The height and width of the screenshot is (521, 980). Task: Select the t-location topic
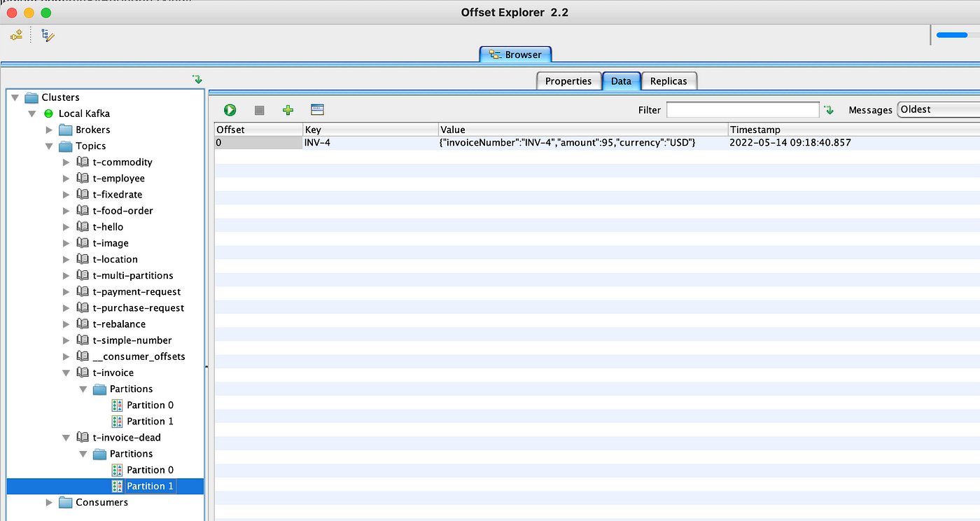[115, 259]
